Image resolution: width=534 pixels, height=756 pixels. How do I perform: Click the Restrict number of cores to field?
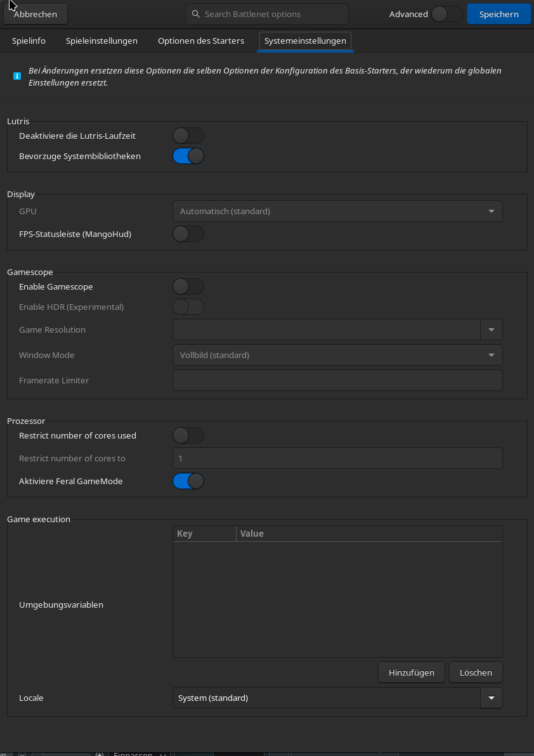337,459
